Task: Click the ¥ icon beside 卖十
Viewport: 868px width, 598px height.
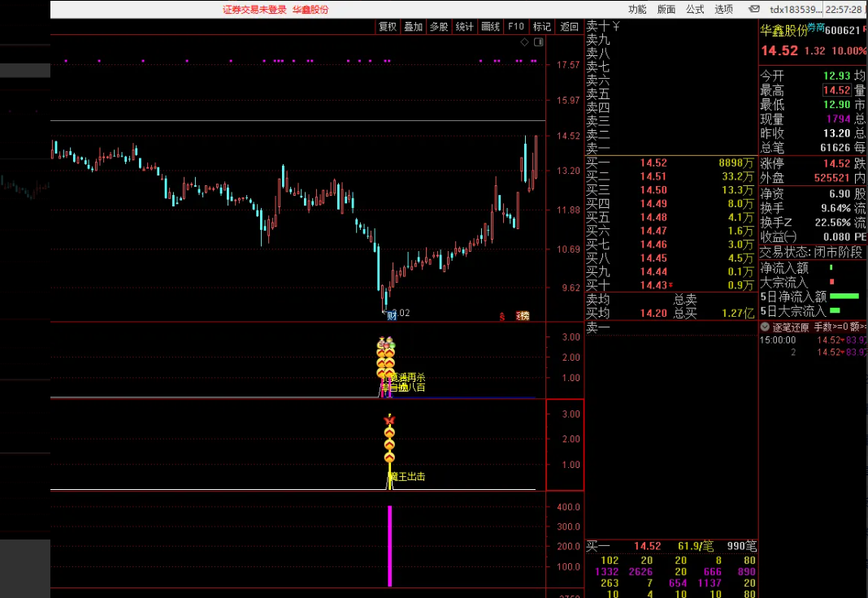Action: coord(616,26)
